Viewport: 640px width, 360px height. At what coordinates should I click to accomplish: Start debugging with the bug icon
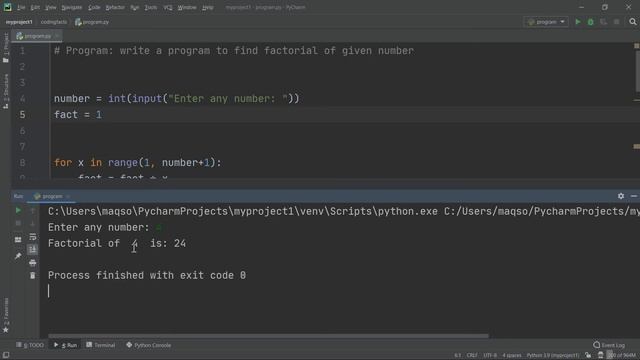point(590,22)
